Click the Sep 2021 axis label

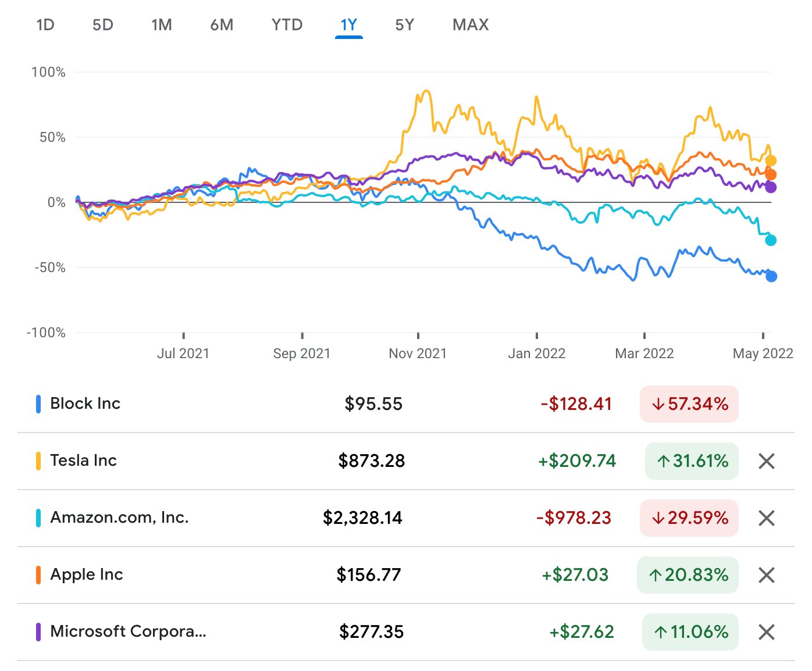pyautogui.click(x=301, y=354)
